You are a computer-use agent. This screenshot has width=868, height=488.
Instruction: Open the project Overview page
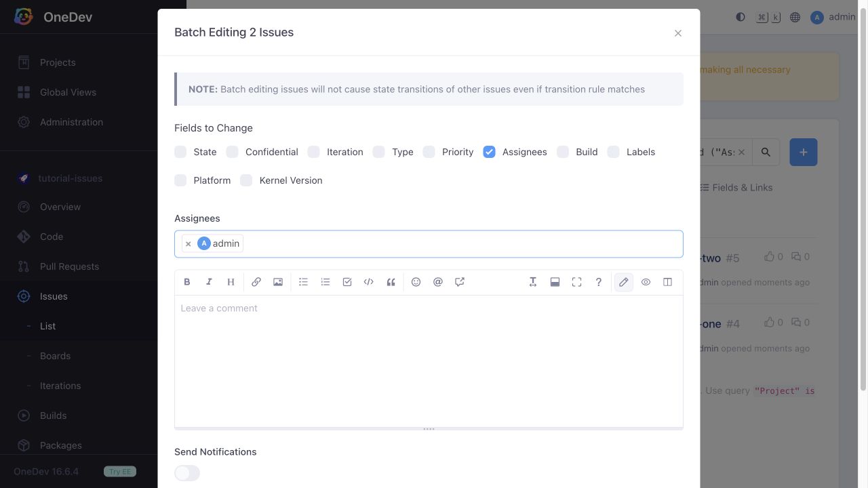(60, 207)
